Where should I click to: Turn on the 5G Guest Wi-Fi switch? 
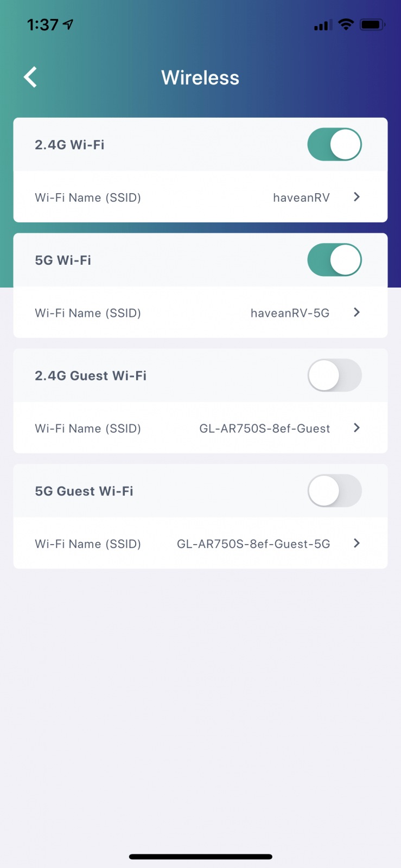334,491
